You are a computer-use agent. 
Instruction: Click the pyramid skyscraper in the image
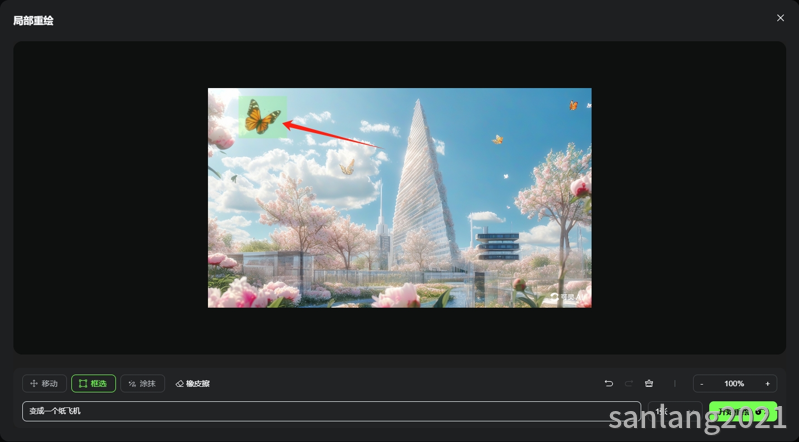point(422,189)
